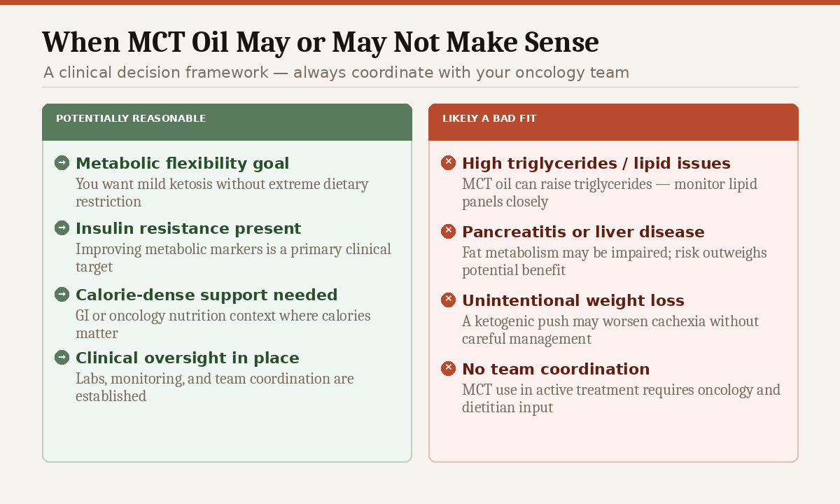This screenshot has width=840, height=504.
Task: Click X icon beside No team coordination
Action: click(448, 369)
